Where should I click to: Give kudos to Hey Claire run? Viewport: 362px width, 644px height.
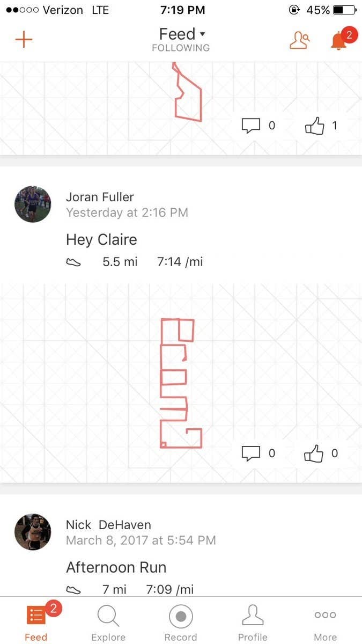click(x=321, y=453)
